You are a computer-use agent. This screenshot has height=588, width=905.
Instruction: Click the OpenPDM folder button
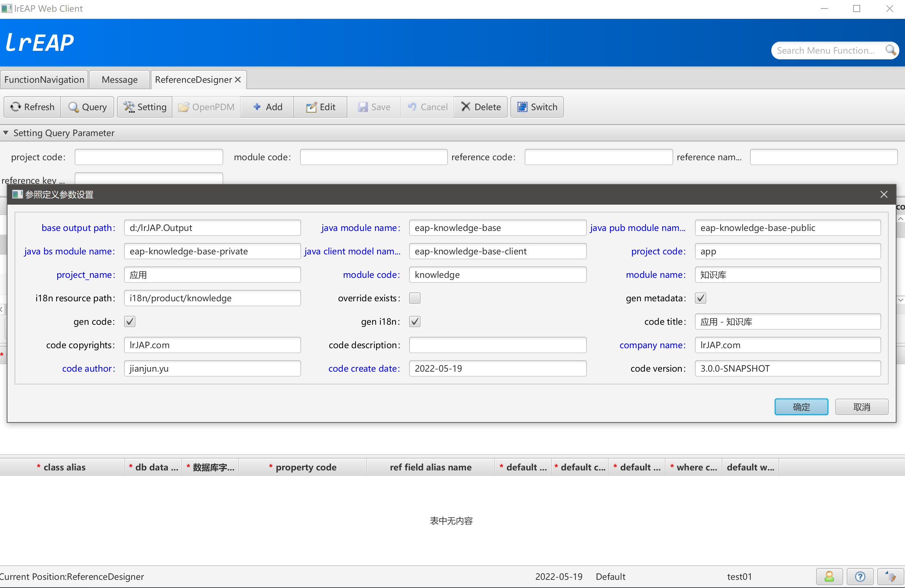click(x=207, y=107)
